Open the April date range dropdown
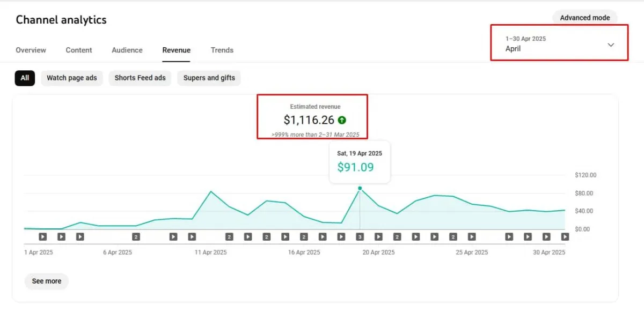Image resolution: width=644 pixels, height=312 pixels. 559,44
